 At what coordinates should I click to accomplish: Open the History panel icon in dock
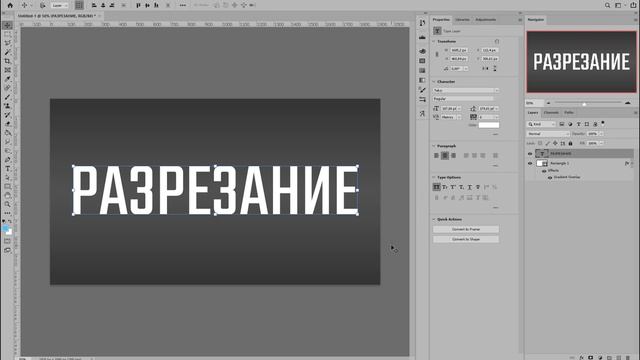422,23
